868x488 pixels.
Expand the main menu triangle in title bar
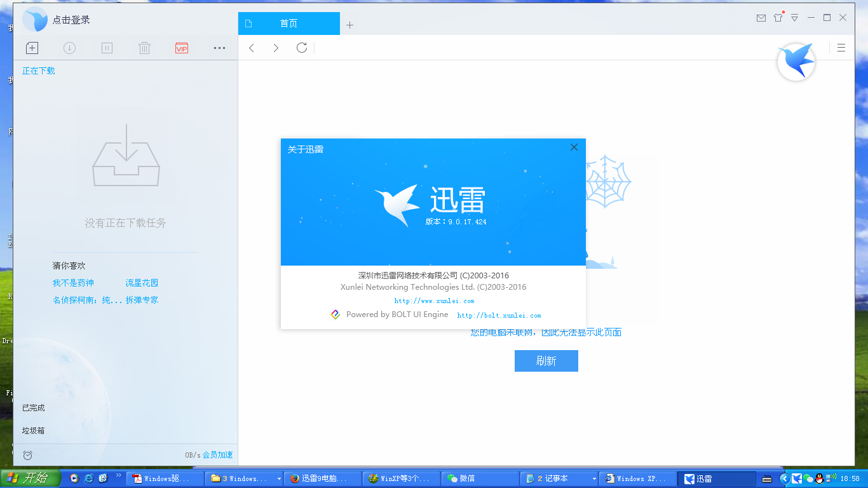pos(794,18)
